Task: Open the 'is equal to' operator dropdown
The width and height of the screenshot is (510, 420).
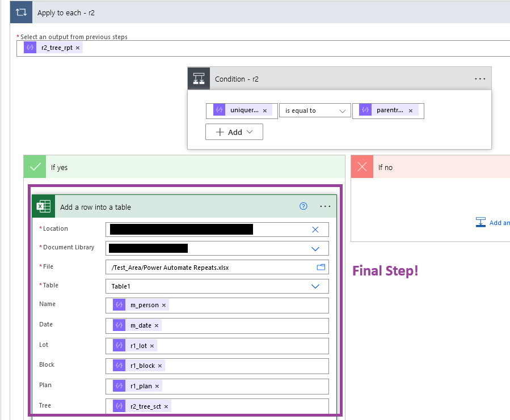Action: [315, 111]
